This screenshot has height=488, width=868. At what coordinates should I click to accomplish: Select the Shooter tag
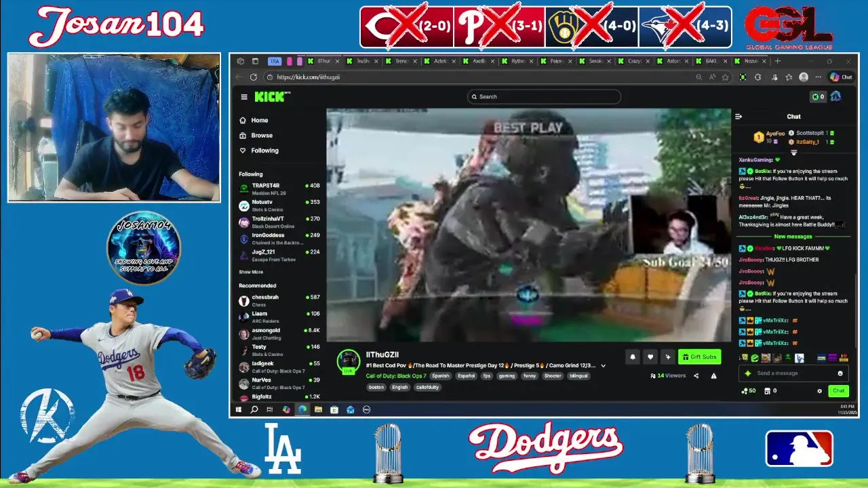click(553, 376)
